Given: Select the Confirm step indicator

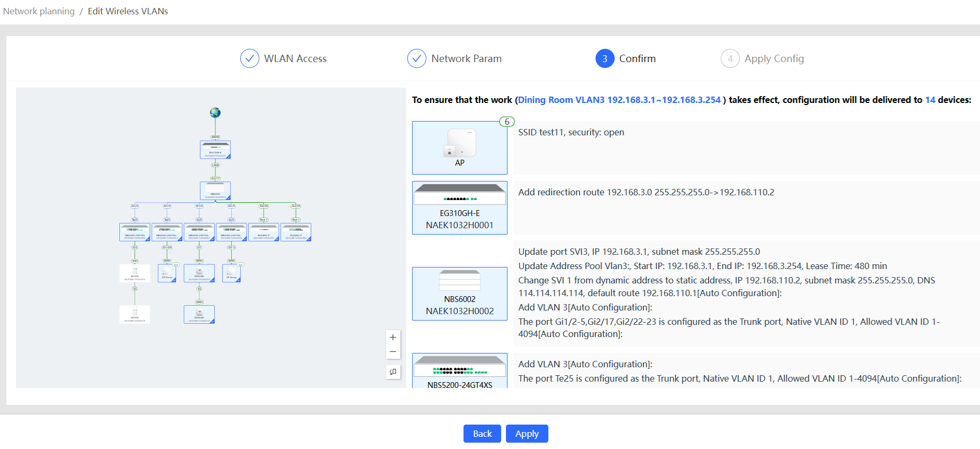Looking at the screenshot, I should (626, 58).
